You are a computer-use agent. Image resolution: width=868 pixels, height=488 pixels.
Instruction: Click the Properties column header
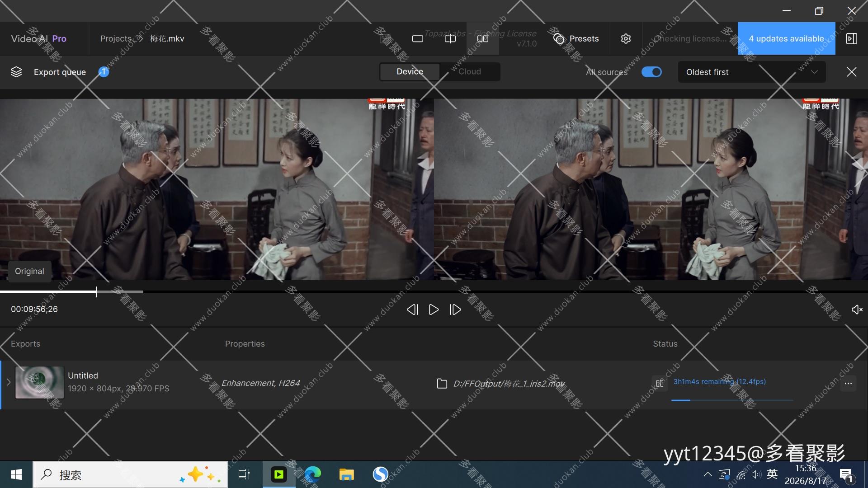pyautogui.click(x=245, y=344)
